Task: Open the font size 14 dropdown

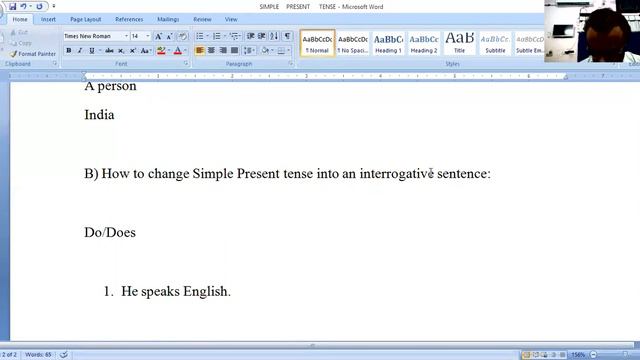Action: [148, 36]
